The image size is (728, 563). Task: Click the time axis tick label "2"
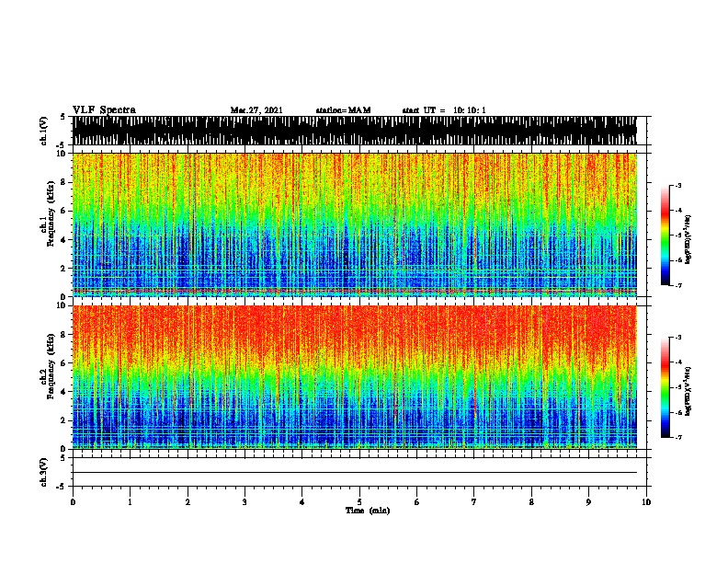click(x=188, y=502)
